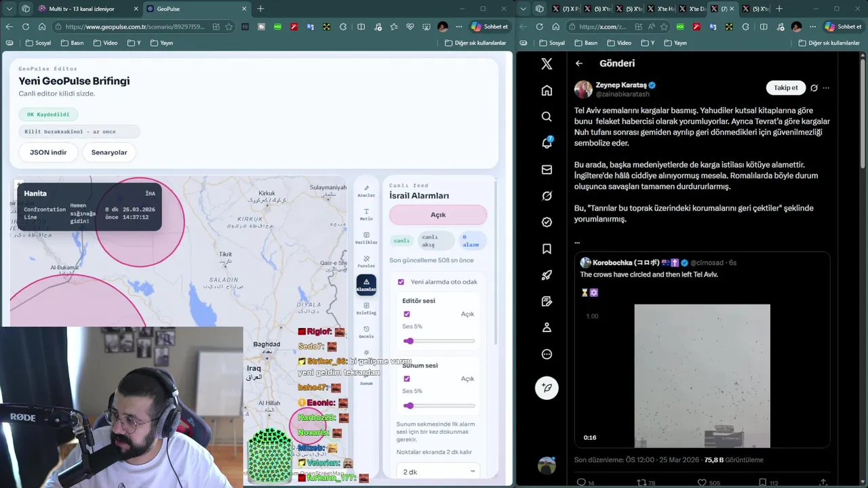Expand tab search chevron in X window

[x=523, y=9]
